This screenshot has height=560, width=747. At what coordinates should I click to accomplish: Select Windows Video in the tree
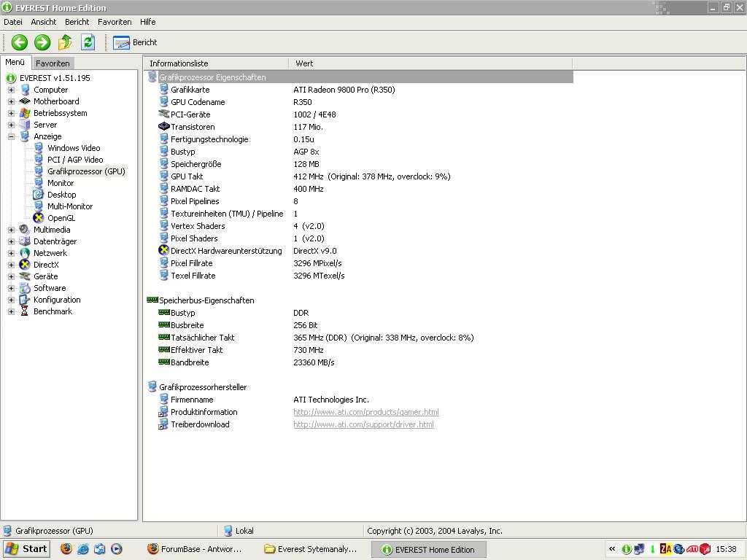tap(74, 148)
